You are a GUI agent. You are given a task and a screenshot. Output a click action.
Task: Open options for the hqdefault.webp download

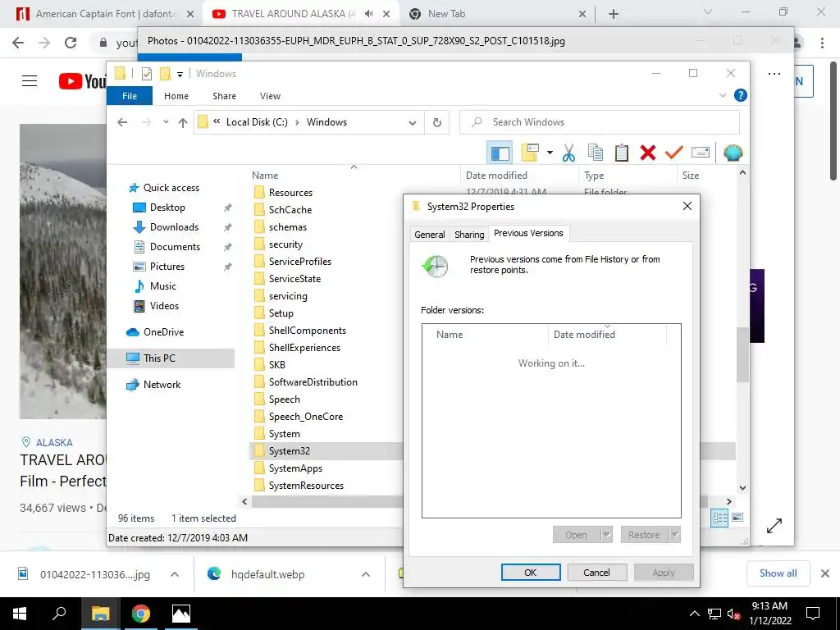point(366,574)
